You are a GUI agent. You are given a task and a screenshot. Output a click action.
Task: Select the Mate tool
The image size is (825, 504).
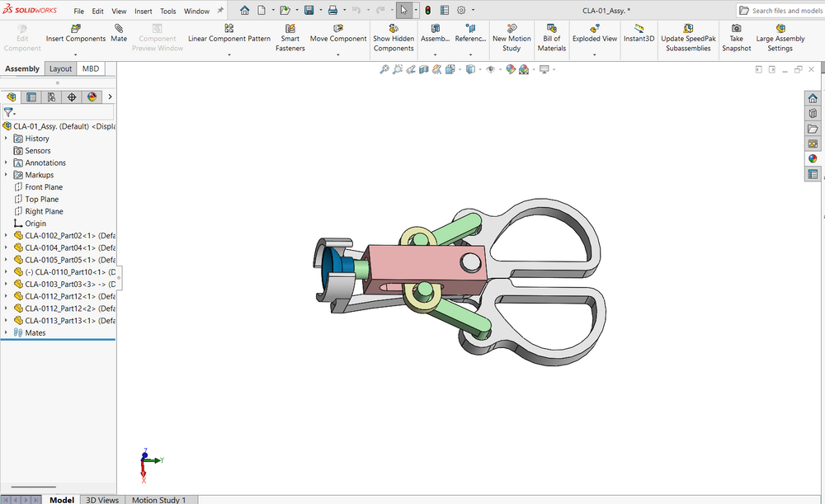click(x=119, y=33)
